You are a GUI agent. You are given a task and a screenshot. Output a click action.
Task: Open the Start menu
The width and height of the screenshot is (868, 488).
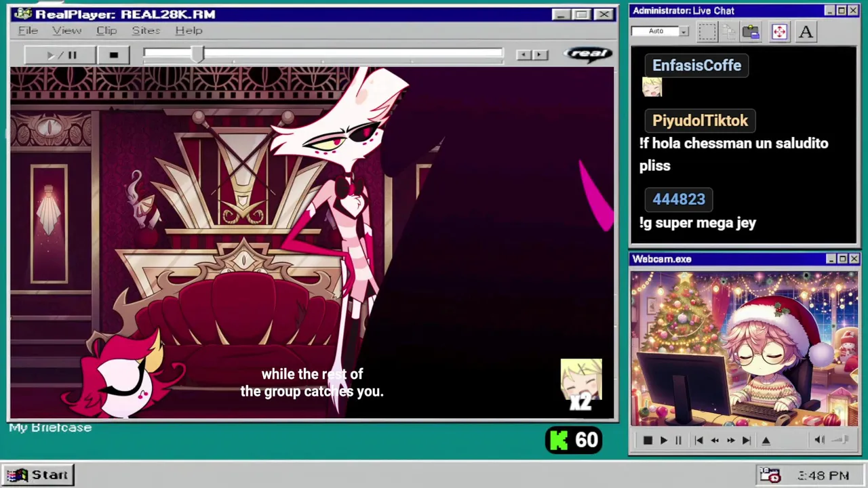pos(38,475)
